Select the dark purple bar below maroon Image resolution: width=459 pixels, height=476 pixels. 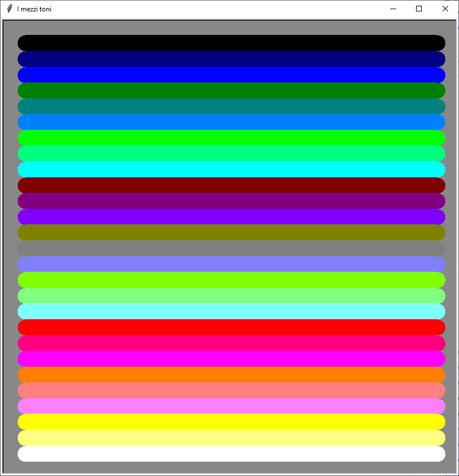click(x=231, y=201)
